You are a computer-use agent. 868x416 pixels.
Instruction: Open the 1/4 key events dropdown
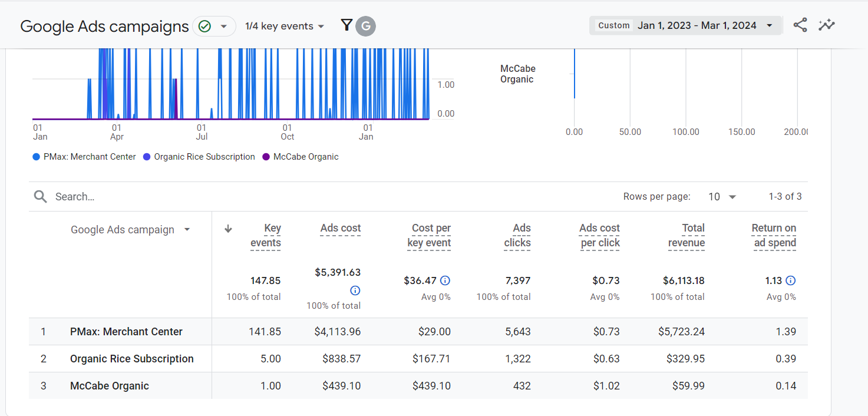click(285, 26)
